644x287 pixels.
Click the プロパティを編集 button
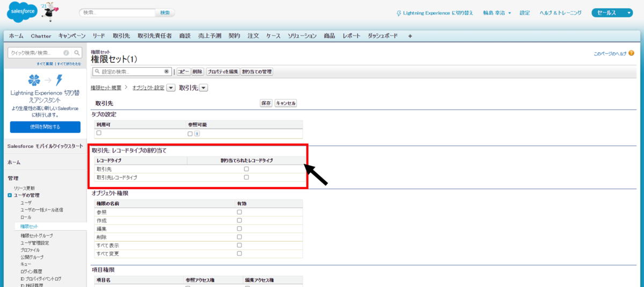(222, 71)
